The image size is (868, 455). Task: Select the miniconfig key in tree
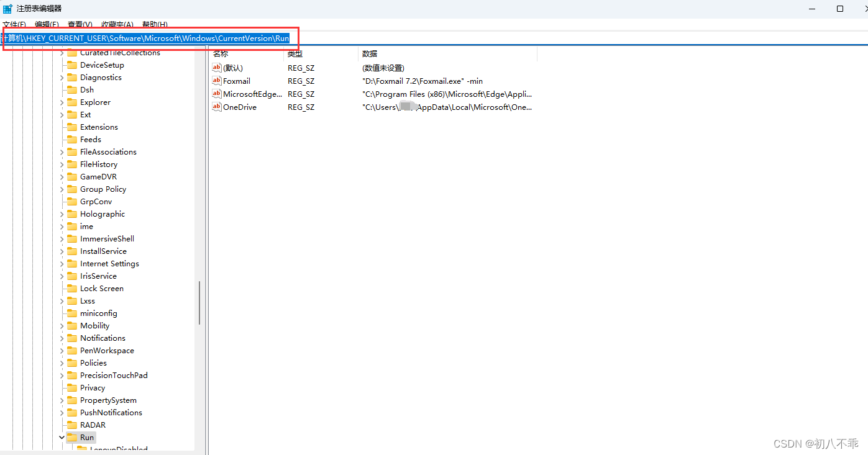(x=99, y=313)
